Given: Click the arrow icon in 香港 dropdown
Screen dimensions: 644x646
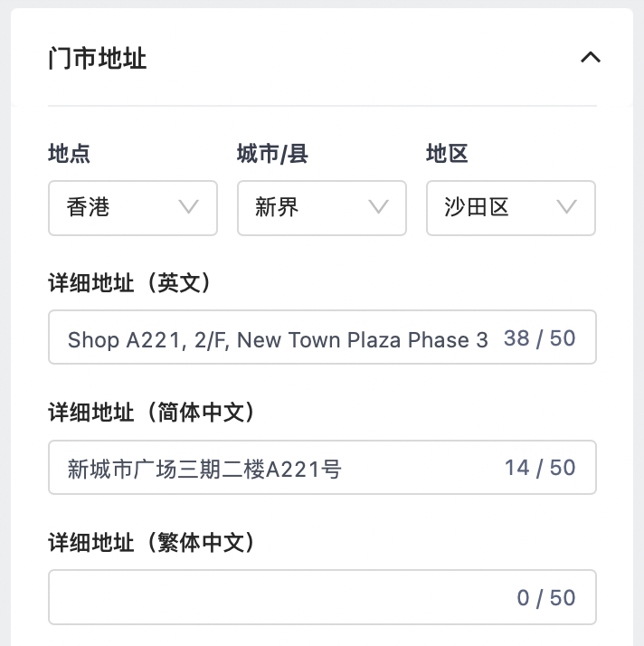Looking at the screenshot, I should [x=189, y=207].
